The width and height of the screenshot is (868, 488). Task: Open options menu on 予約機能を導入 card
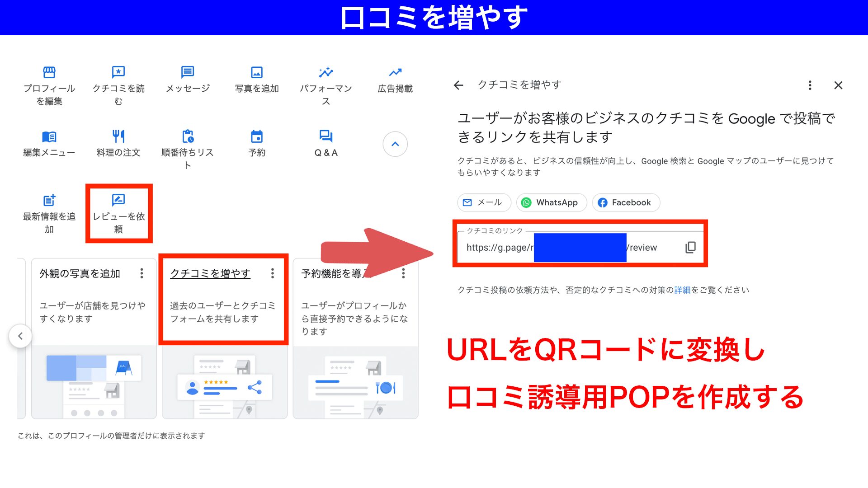coord(403,273)
